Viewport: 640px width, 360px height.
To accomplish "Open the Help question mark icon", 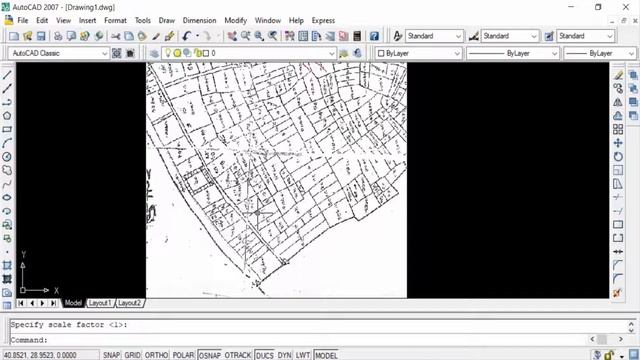I will click(x=374, y=36).
